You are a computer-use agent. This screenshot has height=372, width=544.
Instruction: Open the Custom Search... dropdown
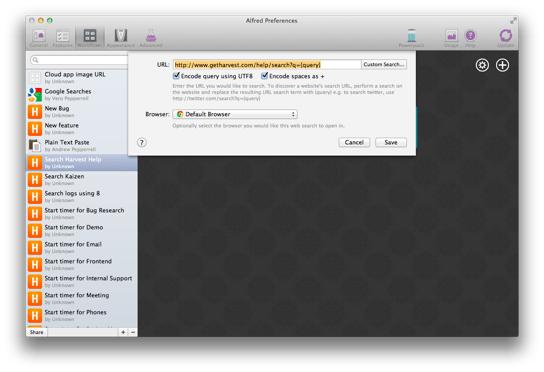(384, 65)
